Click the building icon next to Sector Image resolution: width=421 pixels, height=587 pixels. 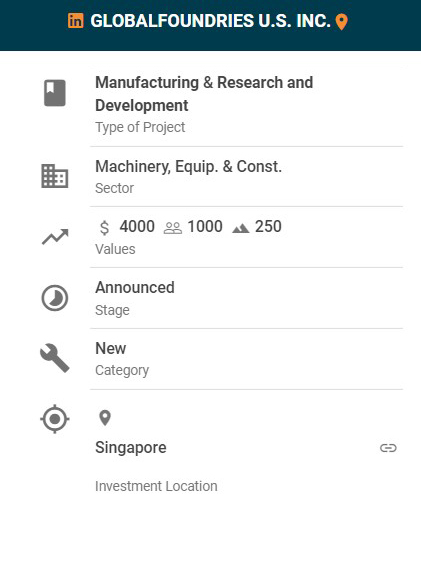point(55,176)
